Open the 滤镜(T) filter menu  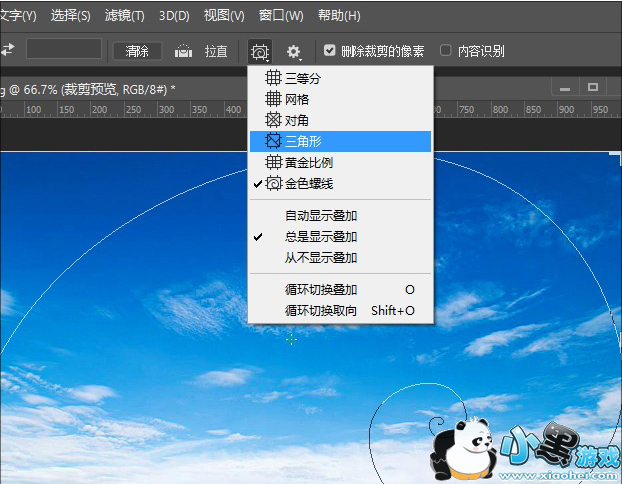124,16
